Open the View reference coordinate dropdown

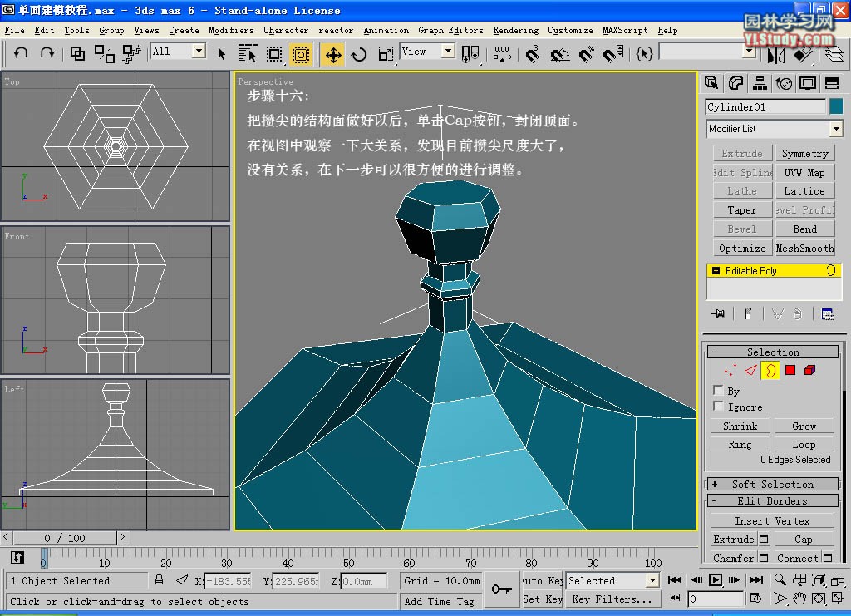448,52
